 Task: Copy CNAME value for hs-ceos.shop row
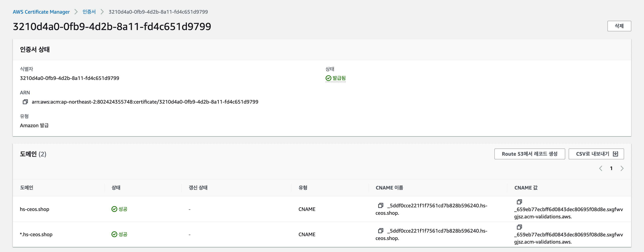(519, 202)
